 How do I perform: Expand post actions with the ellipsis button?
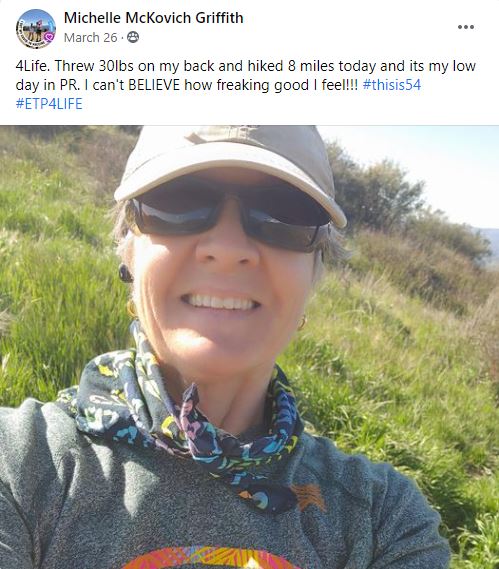[x=466, y=27]
